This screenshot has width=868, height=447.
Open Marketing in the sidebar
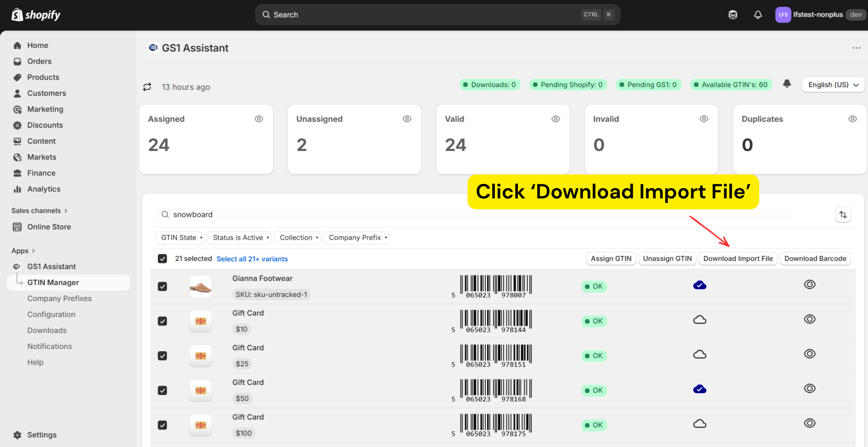pos(45,109)
